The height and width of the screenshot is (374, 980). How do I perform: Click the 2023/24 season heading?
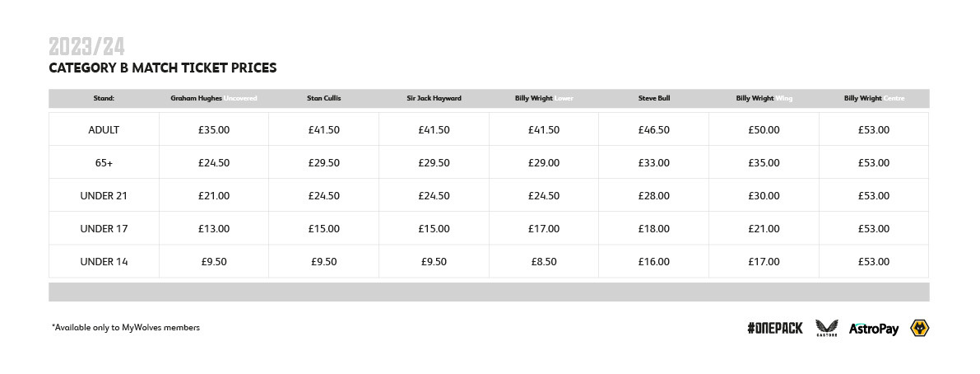pyautogui.click(x=87, y=47)
